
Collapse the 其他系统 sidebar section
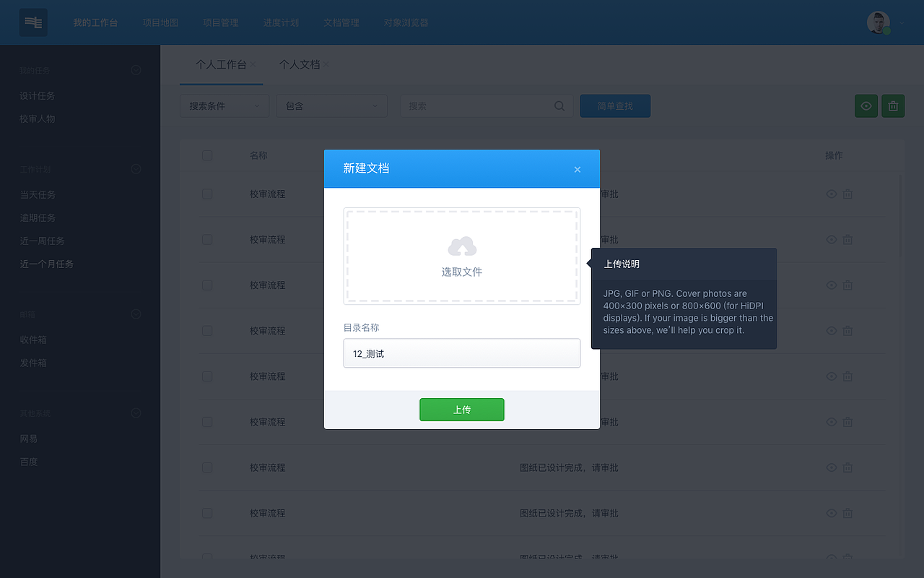(136, 413)
